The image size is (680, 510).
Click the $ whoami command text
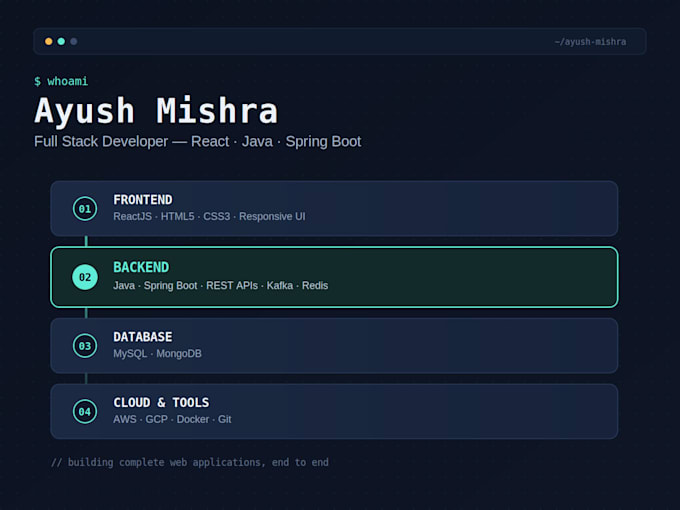coord(61,81)
